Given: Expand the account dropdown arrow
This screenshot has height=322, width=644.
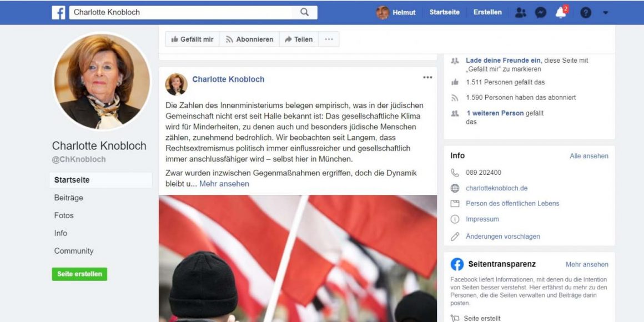Looking at the screenshot, I should 605,13.
